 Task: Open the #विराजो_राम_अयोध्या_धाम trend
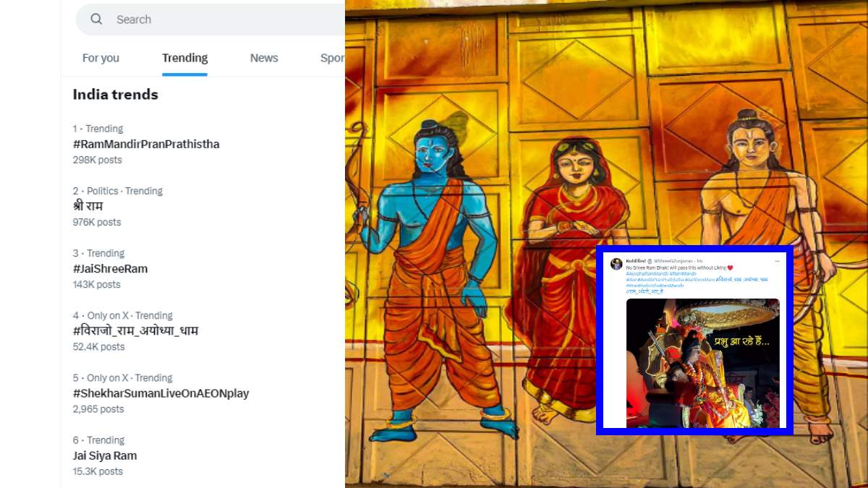pyautogui.click(x=135, y=330)
